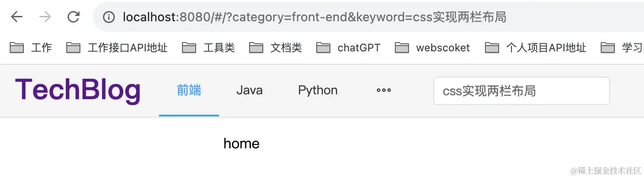The width and height of the screenshot is (644, 178).
Task: Click the browser forward arrow
Action: 45,17
